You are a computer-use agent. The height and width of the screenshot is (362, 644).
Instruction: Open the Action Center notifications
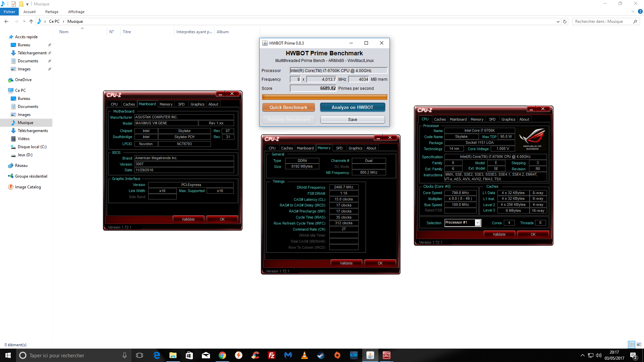click(x=633, y=355)
